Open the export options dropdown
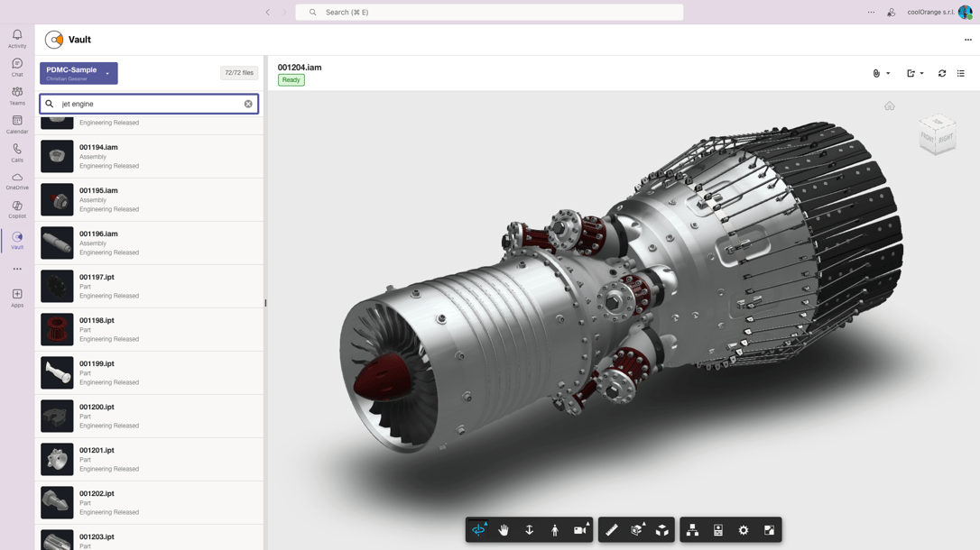The image size is (980, 550). tap(914, 73)
